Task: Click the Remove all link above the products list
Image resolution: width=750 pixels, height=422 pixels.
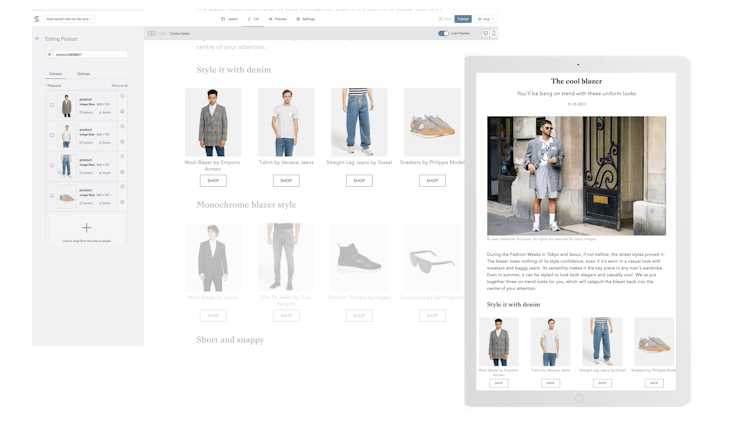Action: (x=118, y=85)
